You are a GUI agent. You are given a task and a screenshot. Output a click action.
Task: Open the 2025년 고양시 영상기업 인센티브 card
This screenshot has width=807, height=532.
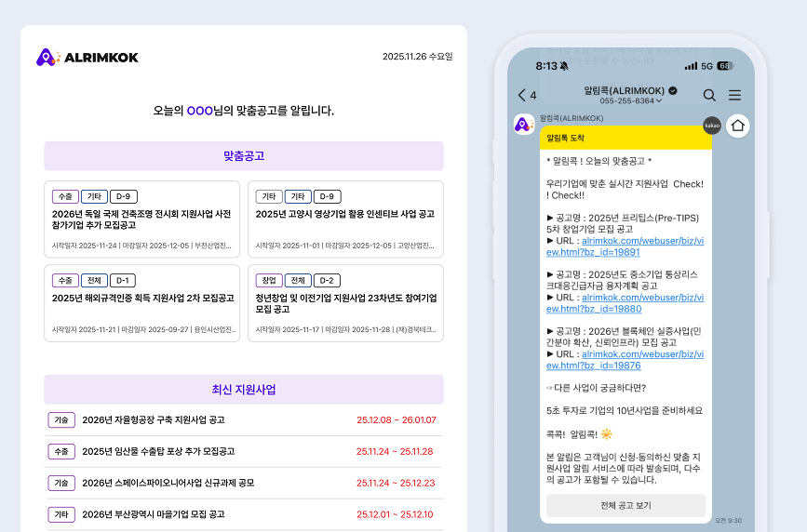(x=345, y=219)
